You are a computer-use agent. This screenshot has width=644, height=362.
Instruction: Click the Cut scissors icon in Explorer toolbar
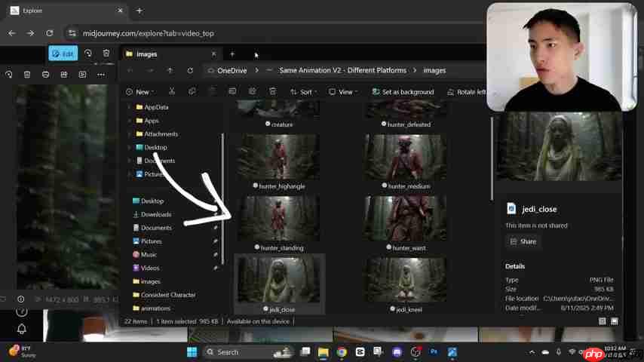click(172, 92)
